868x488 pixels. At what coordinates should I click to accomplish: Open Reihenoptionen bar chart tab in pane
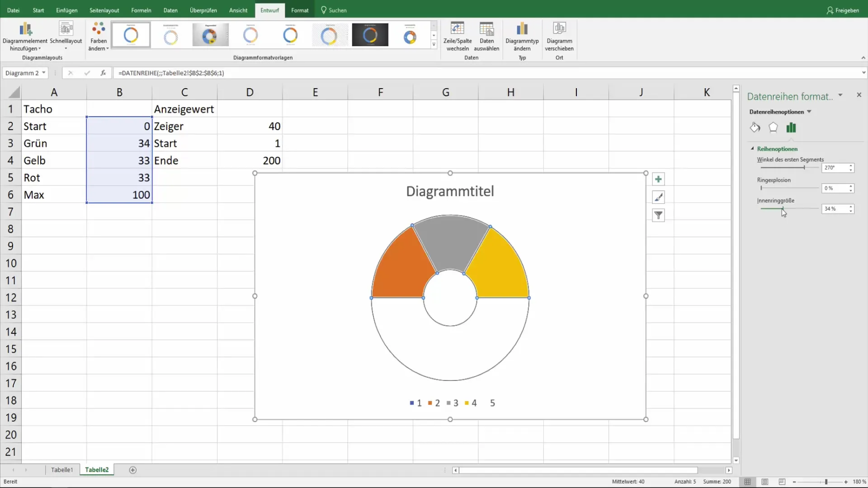point(791,127)
